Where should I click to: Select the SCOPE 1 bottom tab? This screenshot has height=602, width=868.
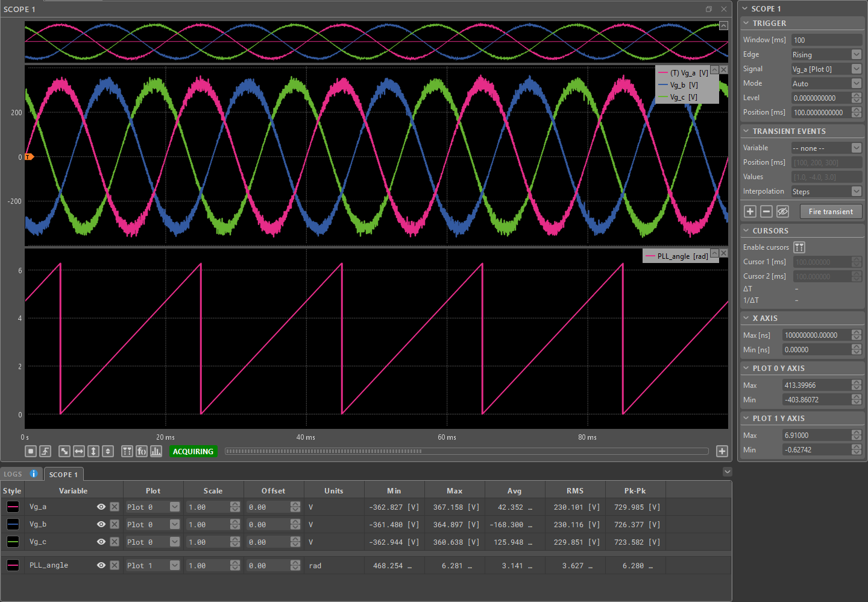63,475
